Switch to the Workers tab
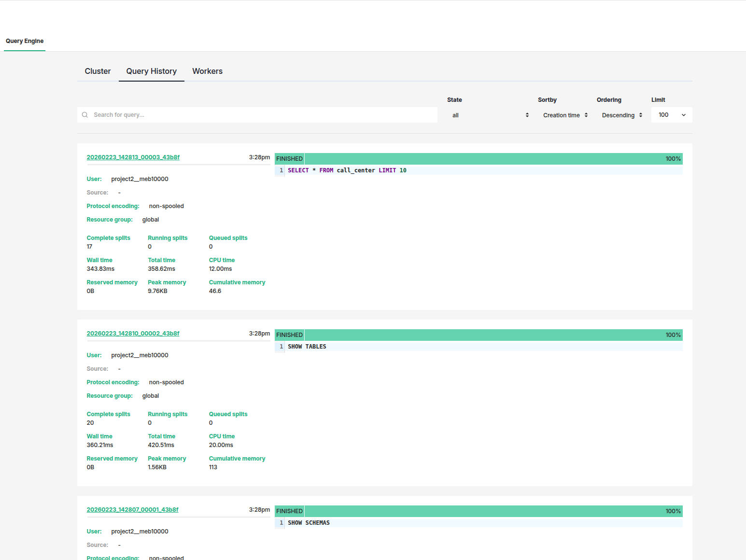Image resolution: width=746 pixels, height=560 pixels. (x=207, y=71)
